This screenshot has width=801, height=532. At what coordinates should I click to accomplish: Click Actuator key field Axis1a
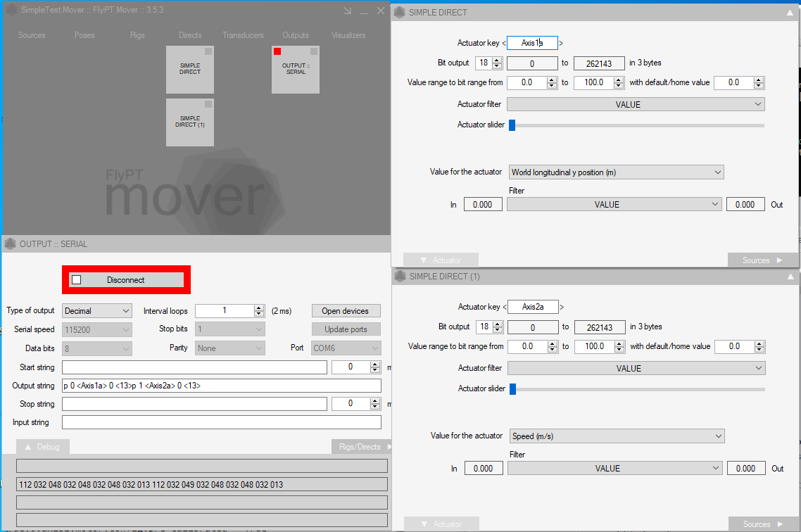tap(532, 43)
